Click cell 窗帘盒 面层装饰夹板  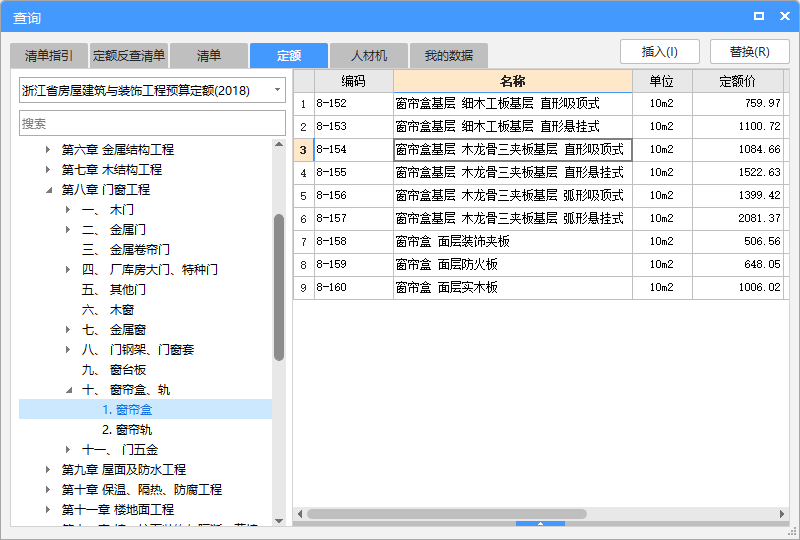click(513, 241)
